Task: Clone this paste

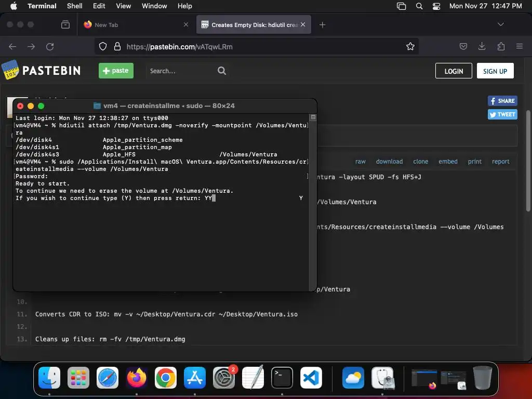Action: pos(420,162)
